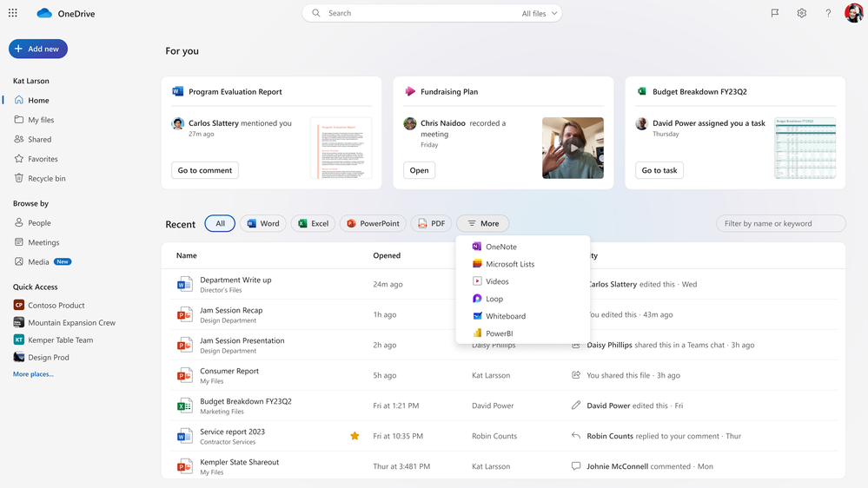This screenshot has height=488, width=868.
Task: Filter recent files by Excel
Action: (313, 223)
